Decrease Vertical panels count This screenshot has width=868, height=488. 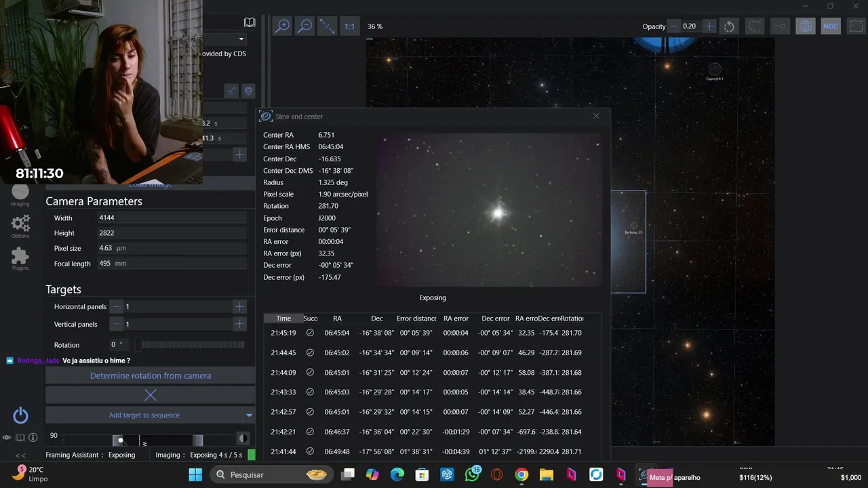[x=117, y=324]
